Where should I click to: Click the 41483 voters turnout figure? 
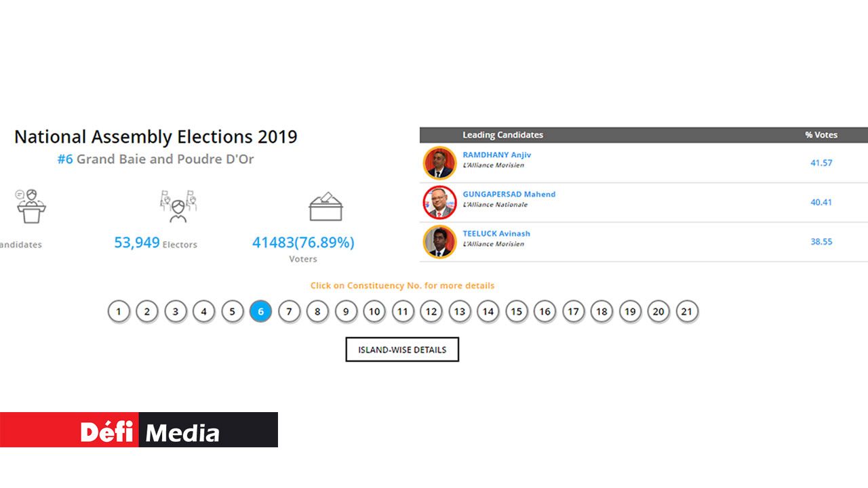click(303, 243)
